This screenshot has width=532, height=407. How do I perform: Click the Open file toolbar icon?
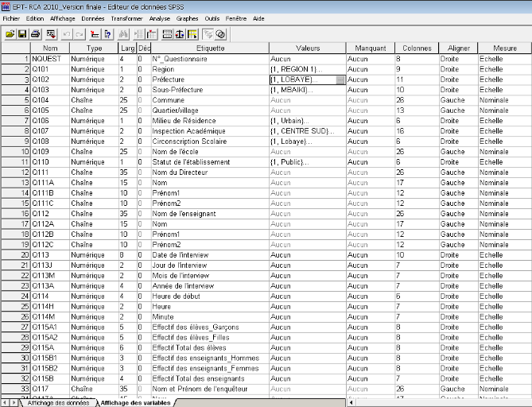pos(10,34)
